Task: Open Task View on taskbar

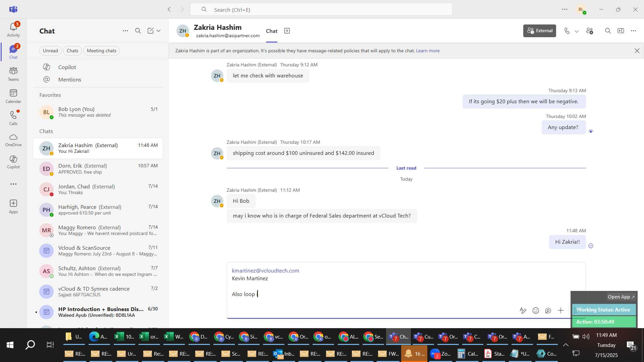Action: pos(50,345)
